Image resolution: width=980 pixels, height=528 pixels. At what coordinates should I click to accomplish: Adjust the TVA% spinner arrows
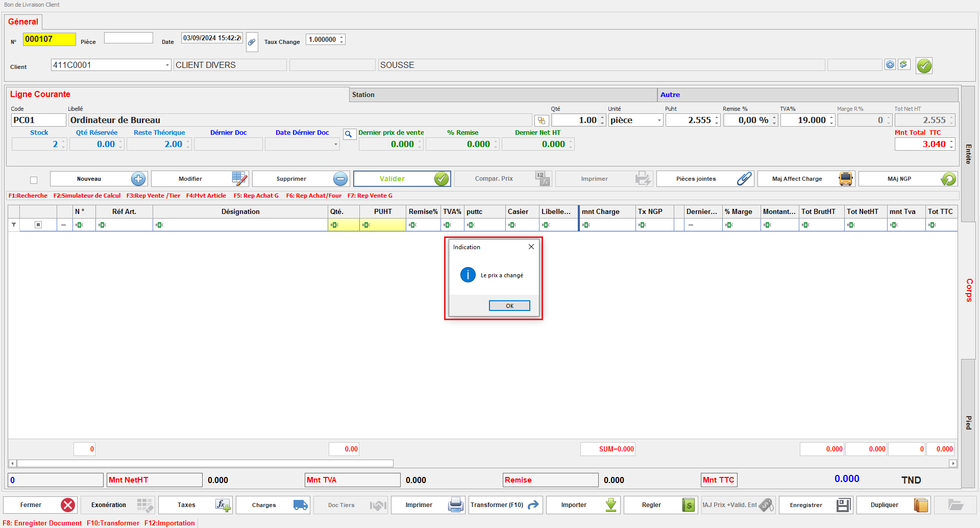coord(831,121)
